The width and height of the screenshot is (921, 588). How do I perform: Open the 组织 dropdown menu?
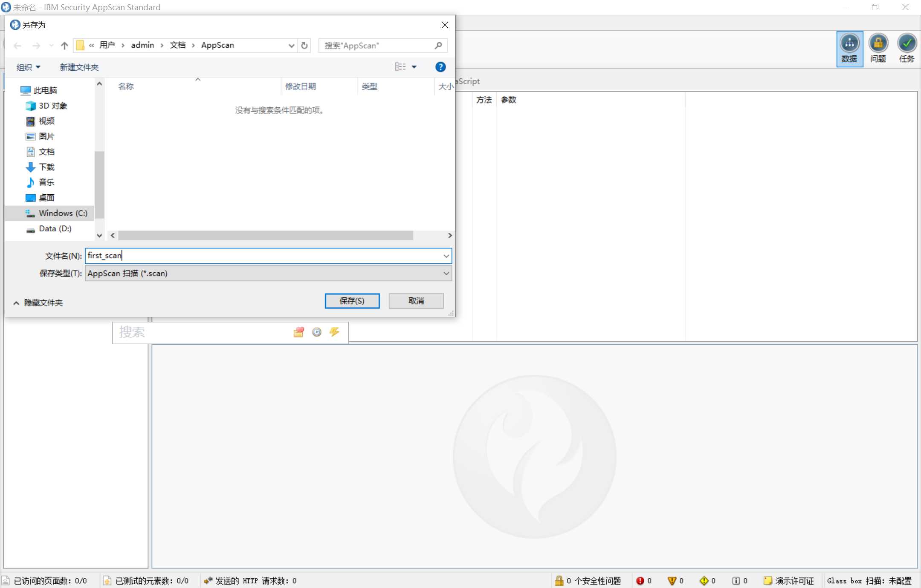[28, 67]
